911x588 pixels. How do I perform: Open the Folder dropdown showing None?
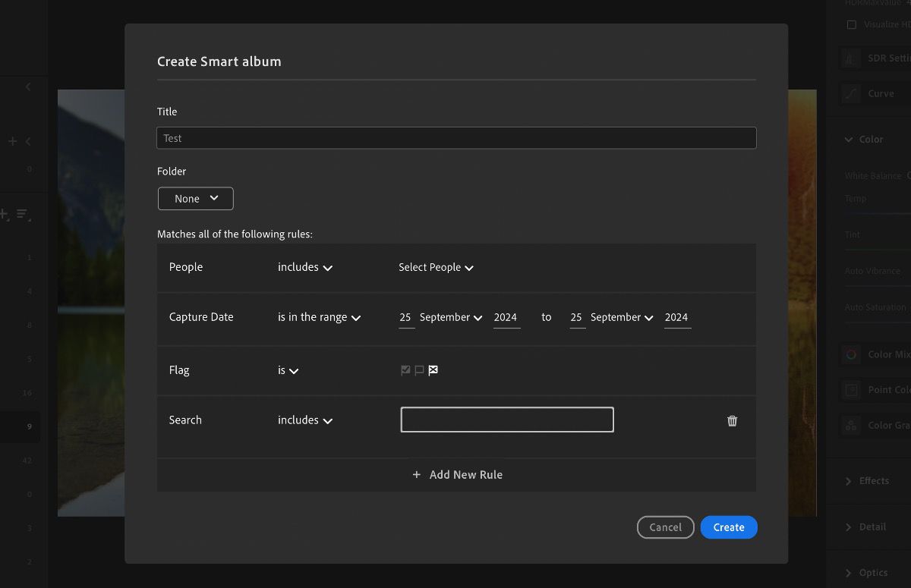[x=195, y=198]
